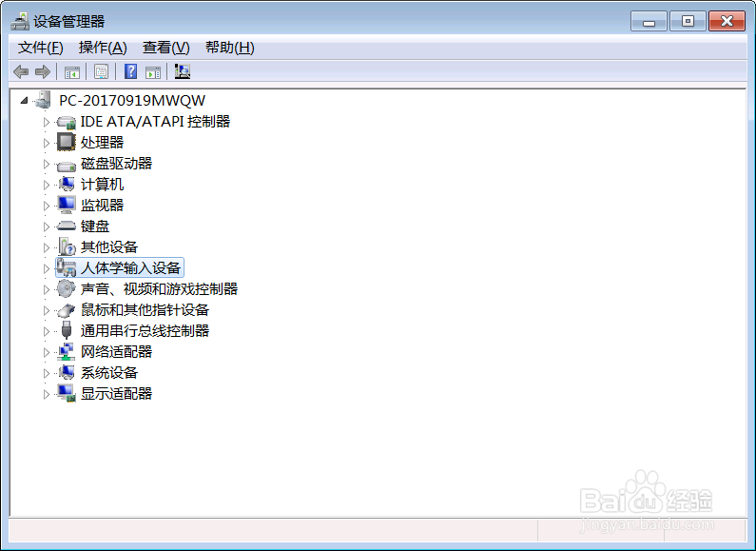Close the 设备管理器 window
This screenshot has width=756, height=551.
pyautogui.click(x=727, y=21)
